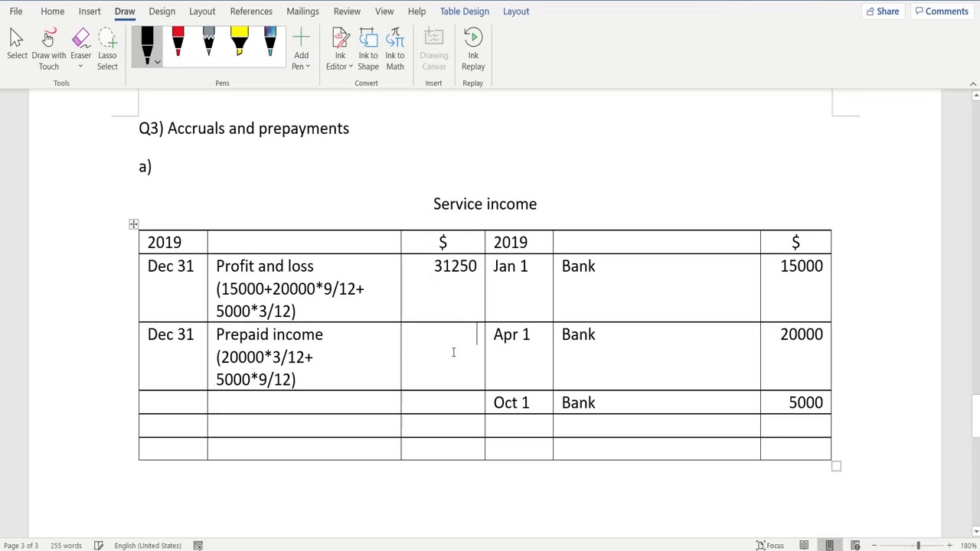
Task: Open the Table Design tab
Action: point(464,11)
